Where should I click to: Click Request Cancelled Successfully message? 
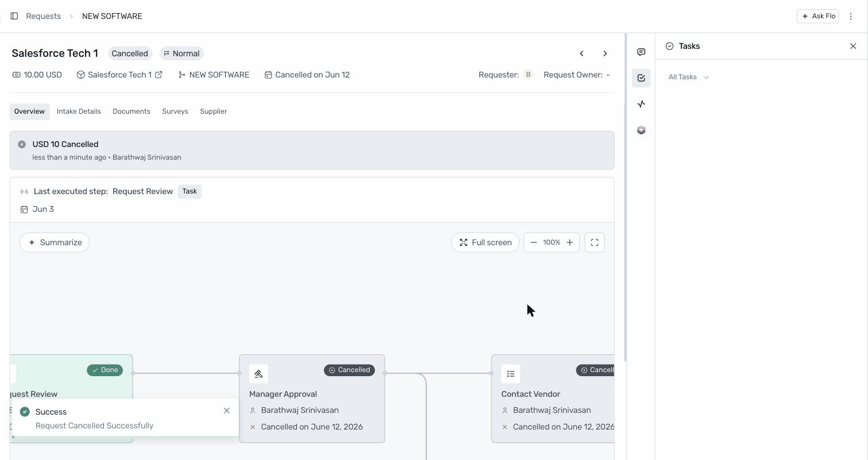click(95, 426)
